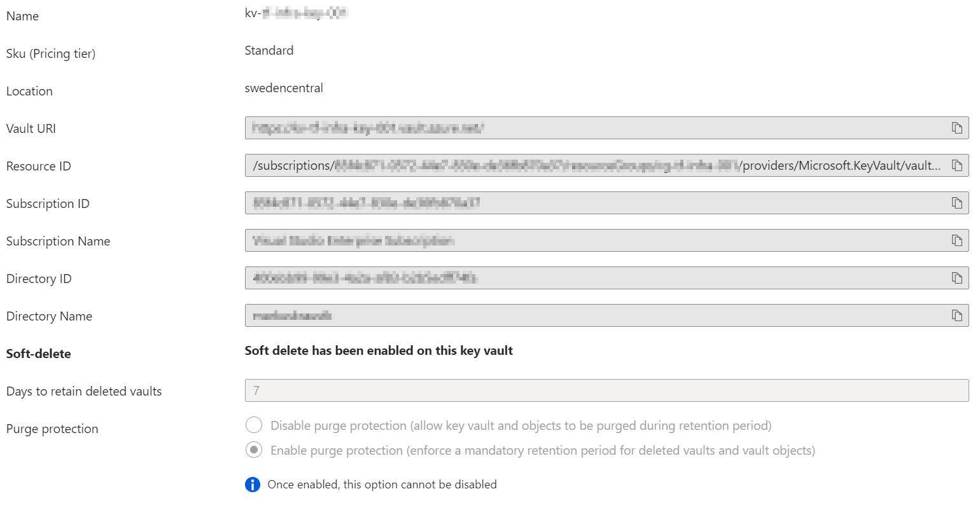Image resolution: width=980 pixels, height=510 pixels.
Task: Select Disable purge protection radio button
Action: pos(254,425)
